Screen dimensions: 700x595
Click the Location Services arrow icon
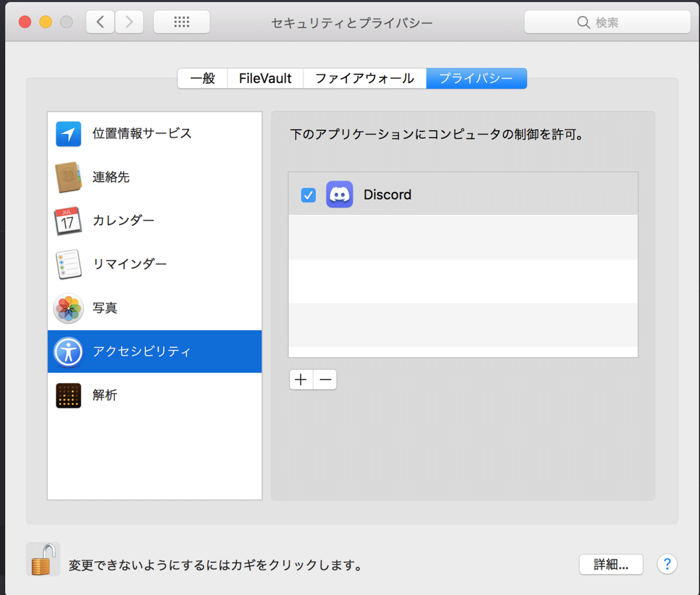tap(68, 134)
